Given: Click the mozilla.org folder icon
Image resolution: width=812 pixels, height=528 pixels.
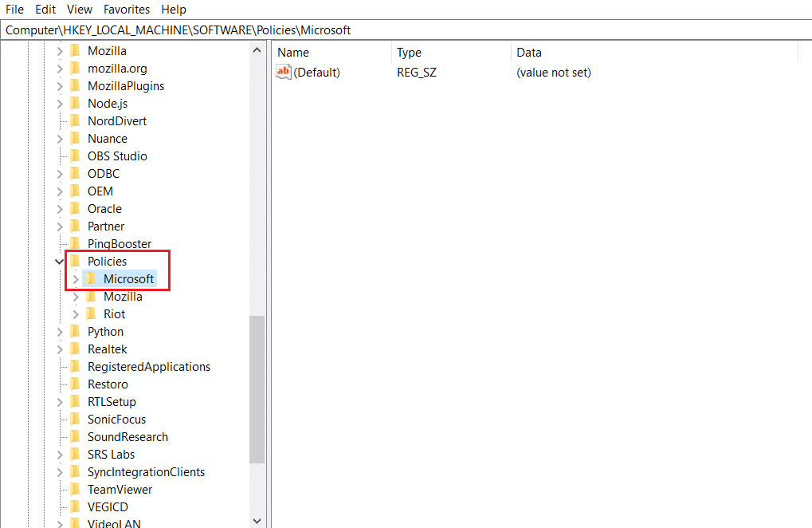Looking at the screenshot, I should (x=75, y=68).
